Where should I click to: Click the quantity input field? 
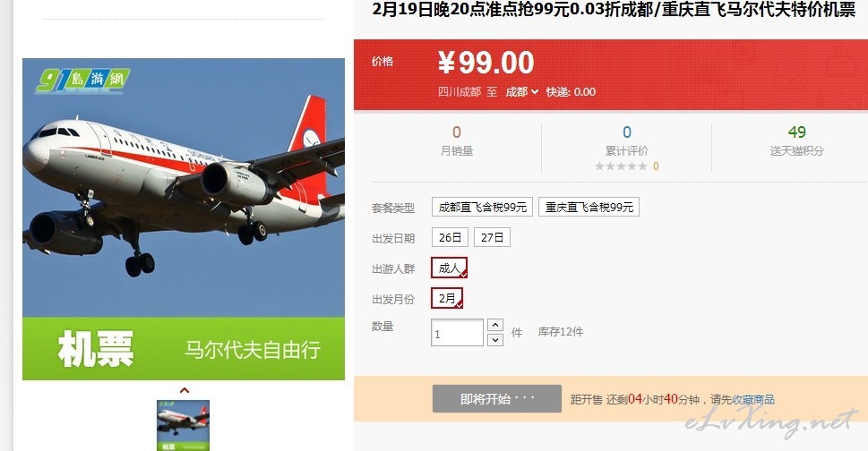457,333
